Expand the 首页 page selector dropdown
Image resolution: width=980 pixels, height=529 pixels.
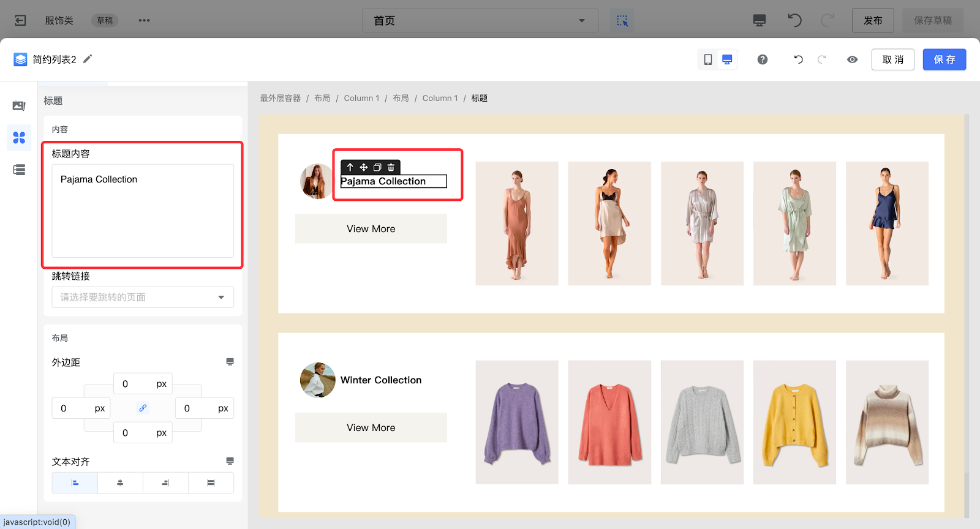tap(480, 20)
